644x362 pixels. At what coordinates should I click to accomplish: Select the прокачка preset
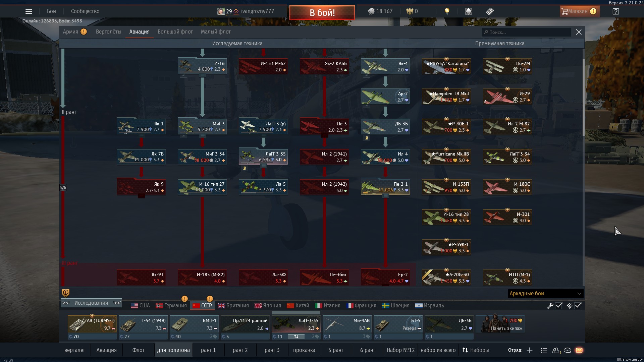tap(304, 350)
